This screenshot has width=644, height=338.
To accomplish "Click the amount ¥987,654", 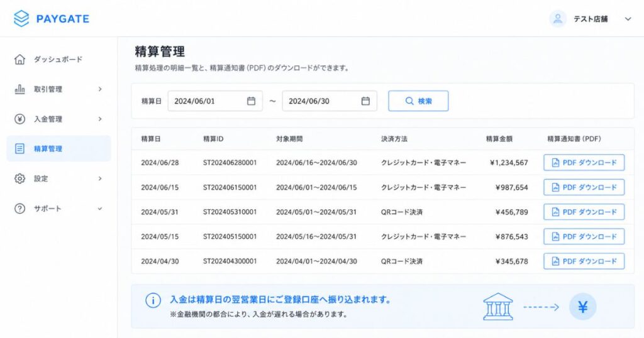I will tap(512, 187).
